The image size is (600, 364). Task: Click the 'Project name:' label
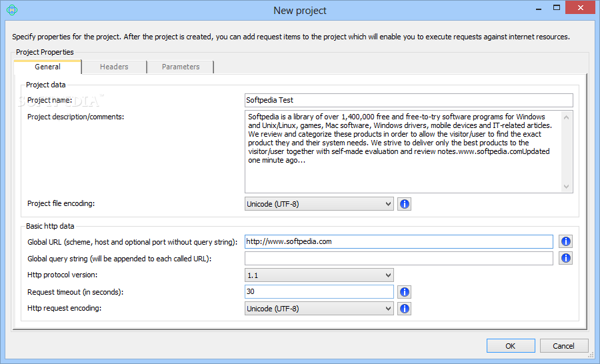(50, 100)
